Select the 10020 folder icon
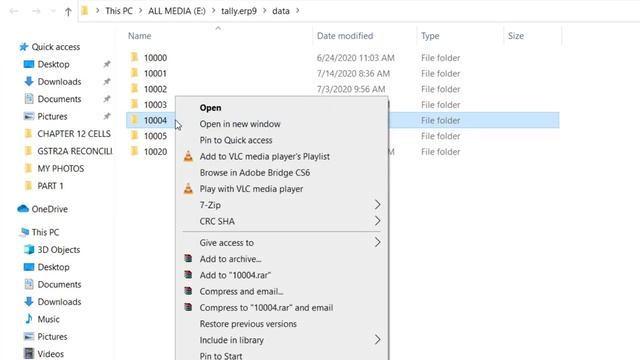The height and width of the screenshot is (360, 640). pos(135,151)
